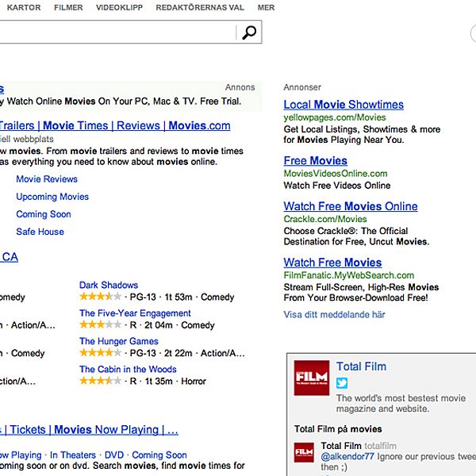Click the small Total Film tweet avatar
Screen dimensions: 476x476
pos(304,451)
